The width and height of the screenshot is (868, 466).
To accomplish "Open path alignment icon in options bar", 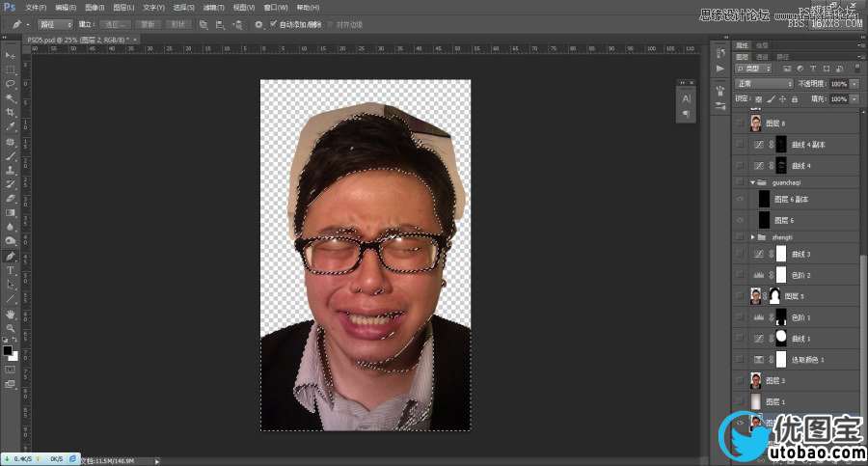I will pyautogui.click(x=220, y=24).
